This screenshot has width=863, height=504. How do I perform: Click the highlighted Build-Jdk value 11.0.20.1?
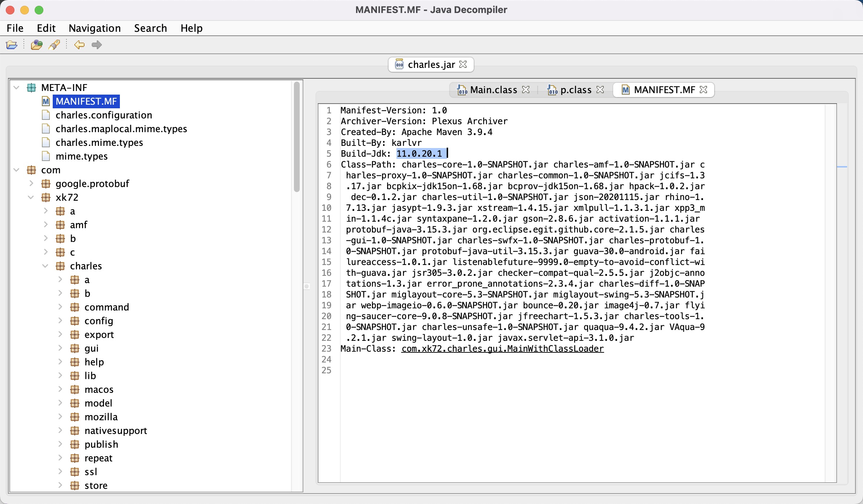(x=419, y=154)
